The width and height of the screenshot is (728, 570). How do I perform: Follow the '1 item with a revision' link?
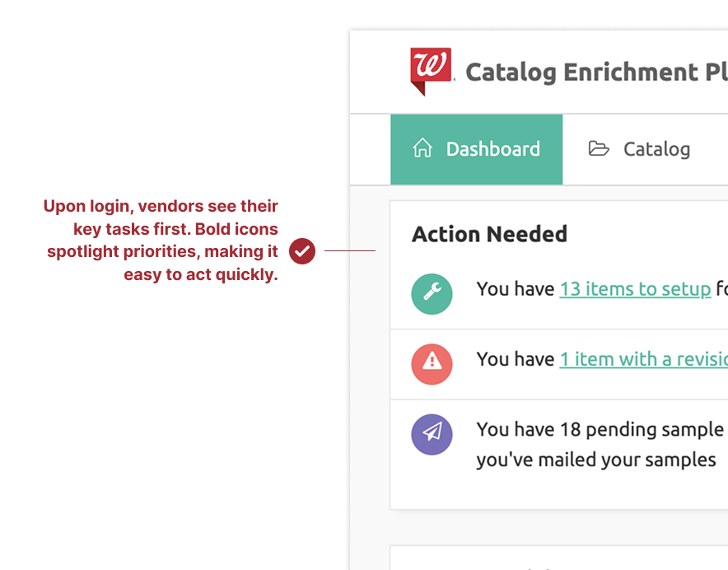(642, 359)
